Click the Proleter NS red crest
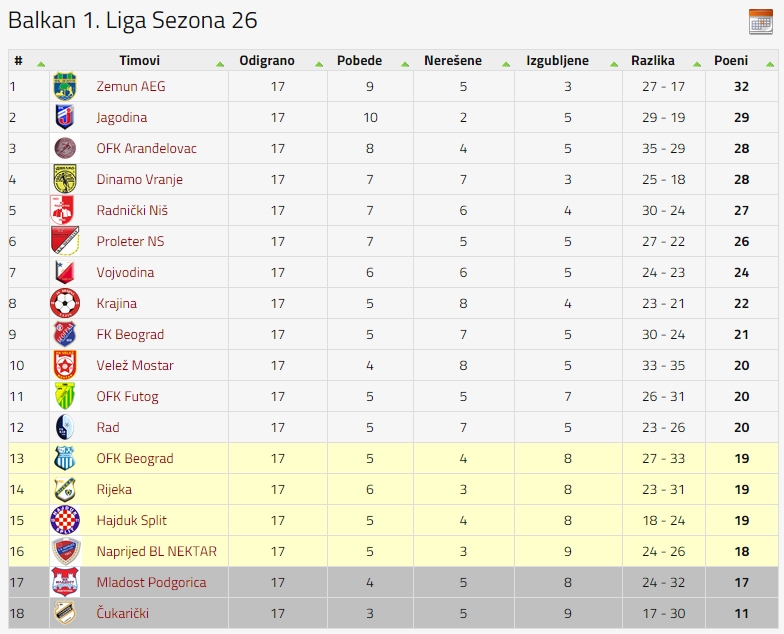The image size is (784, 634). (65, 241)
